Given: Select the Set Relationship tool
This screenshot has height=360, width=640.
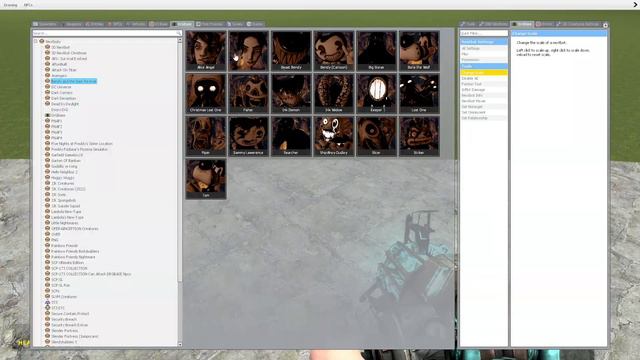Looking at the screenshot, I should point(484,118).
